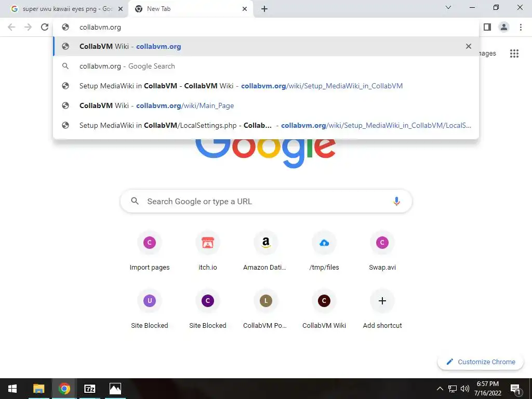Click the Add shortcut button
Screen dimensions: 532x399
click(x=382, y=309)
